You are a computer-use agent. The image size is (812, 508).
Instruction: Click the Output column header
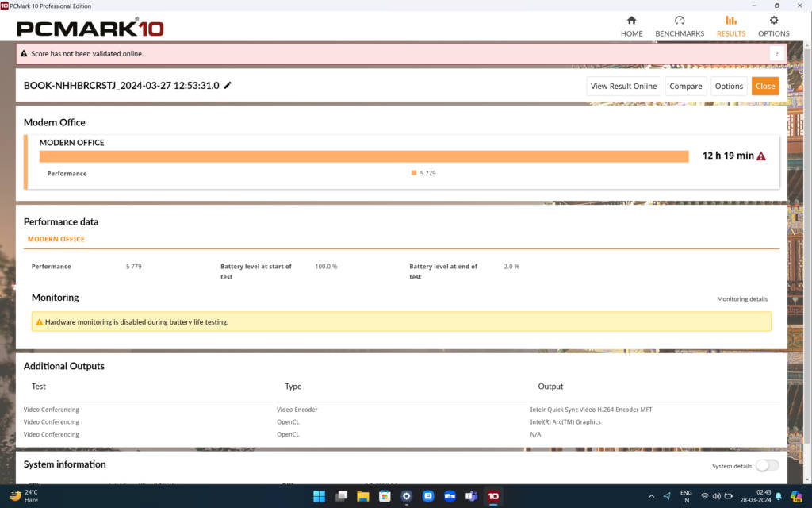click(550, 387)
